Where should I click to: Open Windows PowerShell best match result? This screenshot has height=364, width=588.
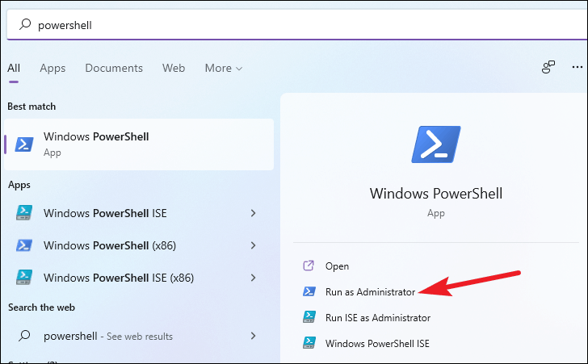tap(139, 144)
